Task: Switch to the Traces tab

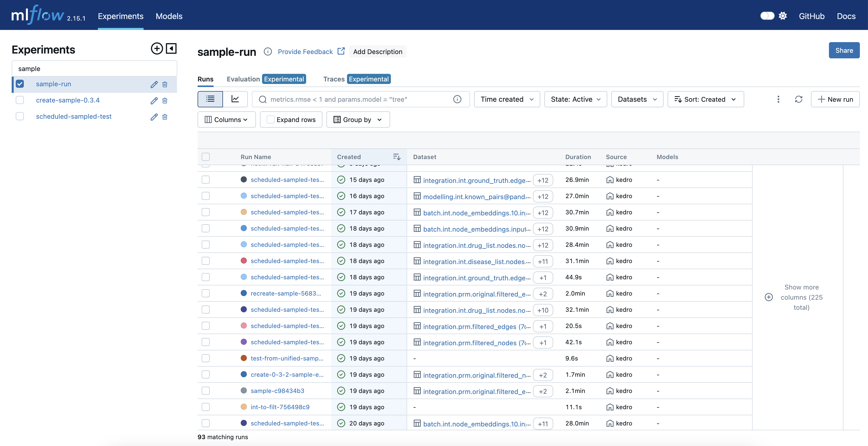Action: (334, 79)
